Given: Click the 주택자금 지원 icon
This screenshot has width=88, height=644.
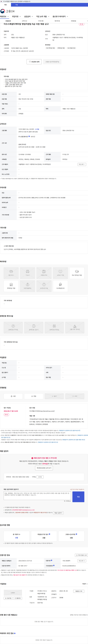Looking at the screenshot, I should [x=11, y=286].
